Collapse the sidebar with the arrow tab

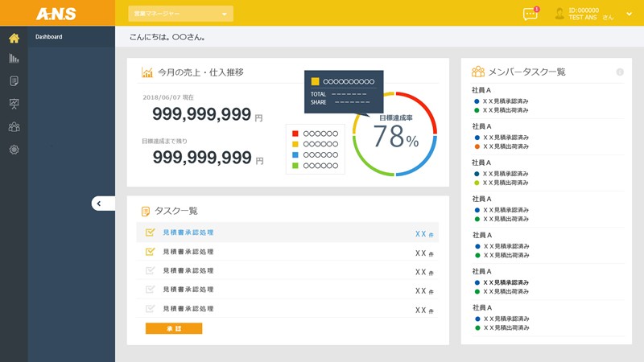point(102,204)
